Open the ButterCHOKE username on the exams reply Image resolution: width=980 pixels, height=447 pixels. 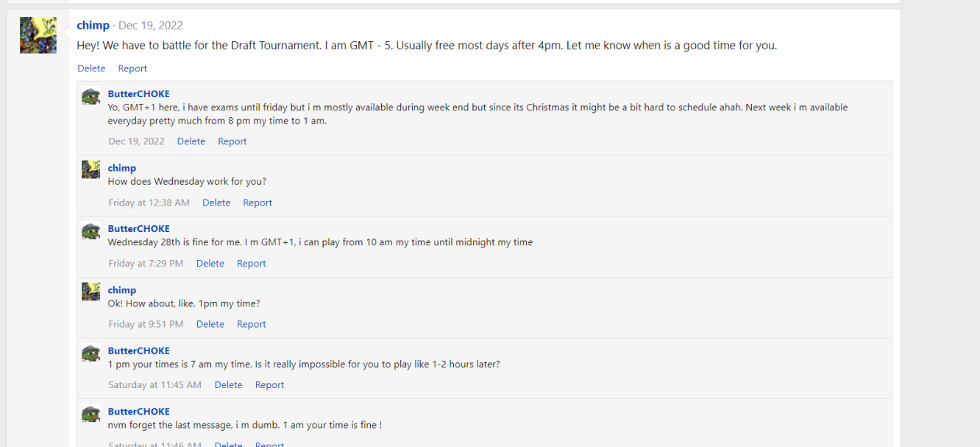(138, 94)
